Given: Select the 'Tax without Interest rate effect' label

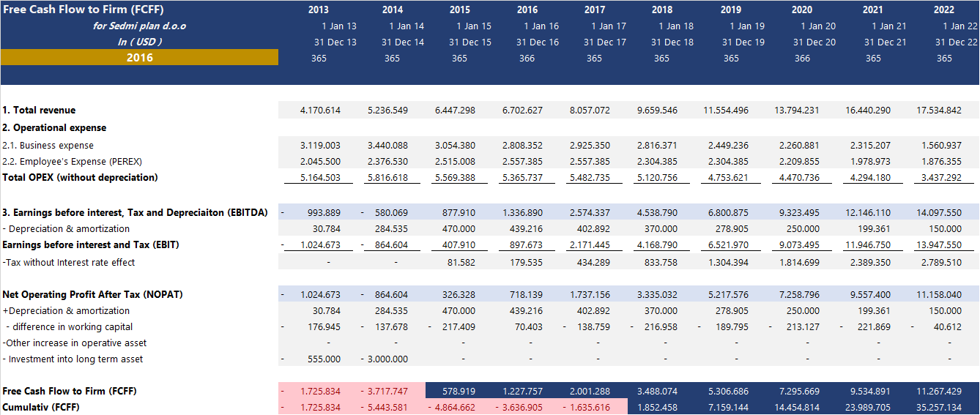Looking at the screenshot, I should pos(69,263).
